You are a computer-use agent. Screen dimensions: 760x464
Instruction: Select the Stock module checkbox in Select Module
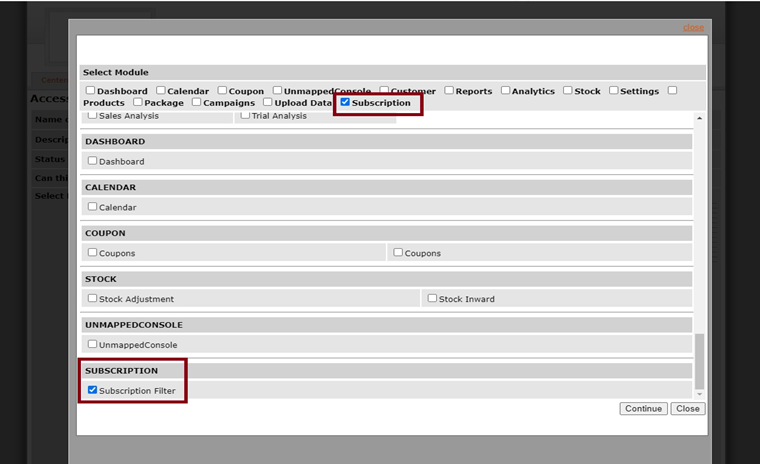coord(568,90)
